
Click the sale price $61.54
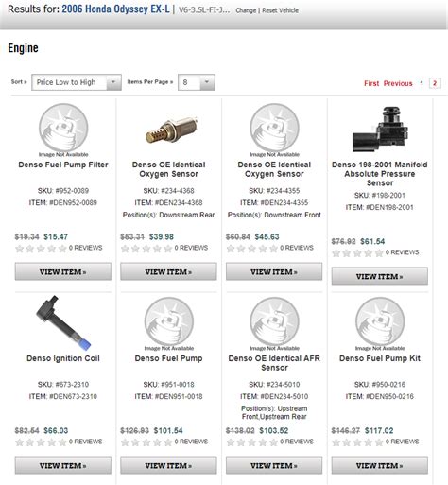click(372, 241)
